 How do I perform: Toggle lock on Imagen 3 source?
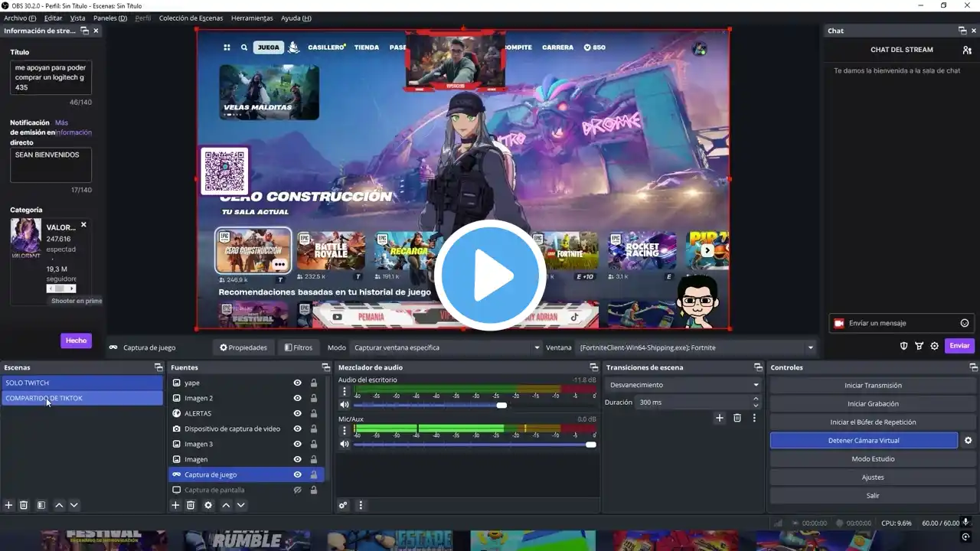point(313,444)
